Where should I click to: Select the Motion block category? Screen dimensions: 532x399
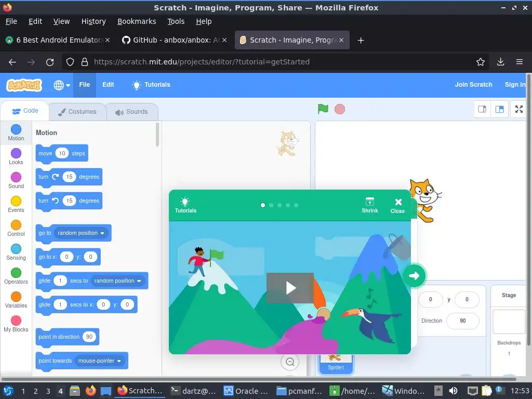click(16, 132)
